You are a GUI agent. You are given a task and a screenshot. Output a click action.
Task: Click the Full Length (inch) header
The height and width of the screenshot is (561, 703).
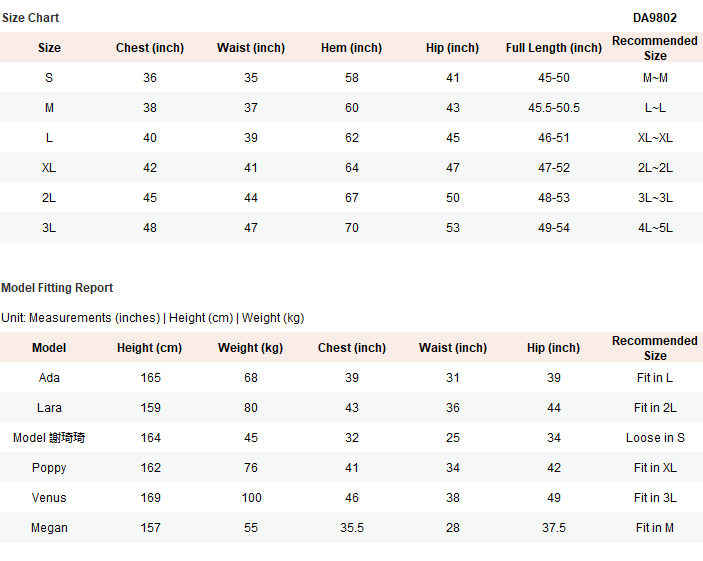point(554,48)
